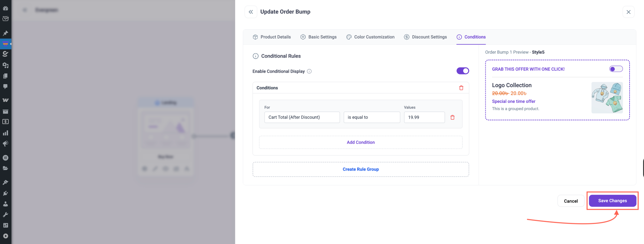Open the 'is equal to' operator dropdown
Viewport: 644px width, 244px height.
(372, 117)
